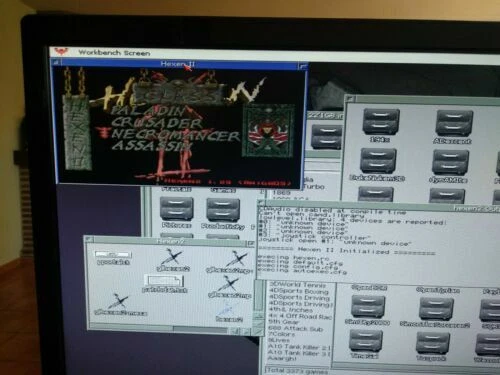Open the Productivity drawer
The width and height of the screenshot is (500, 375).
click(x=223, y=214)
